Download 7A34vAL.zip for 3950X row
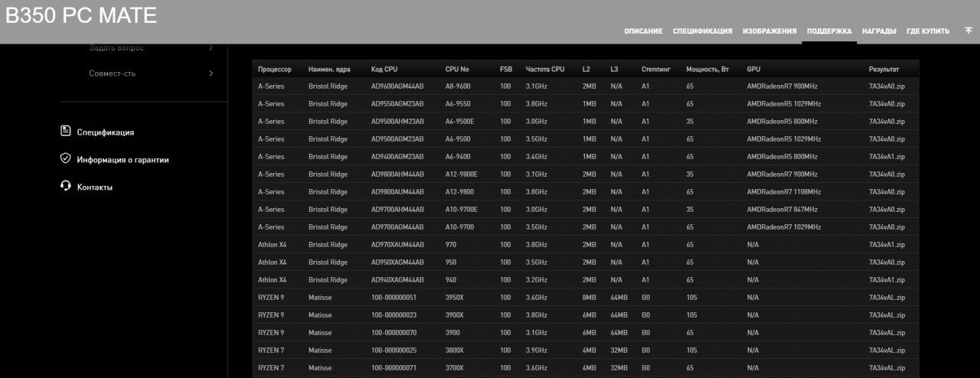980x378 pixels. click(x=887, y=298)
